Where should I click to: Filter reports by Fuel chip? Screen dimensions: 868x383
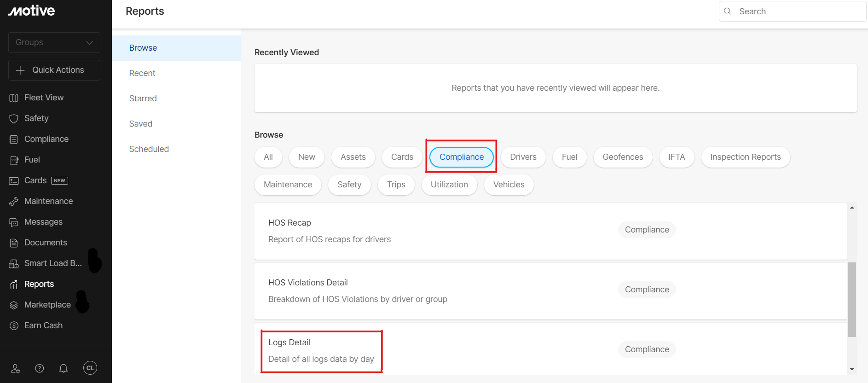click(569, 157)
